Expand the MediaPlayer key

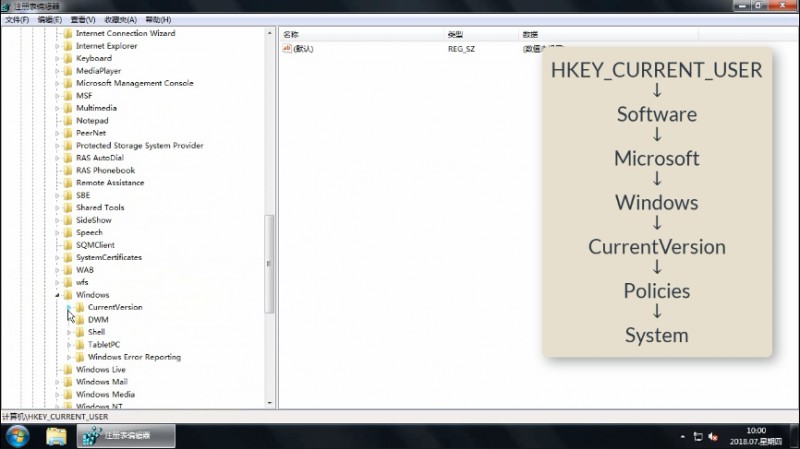(57, 71)
